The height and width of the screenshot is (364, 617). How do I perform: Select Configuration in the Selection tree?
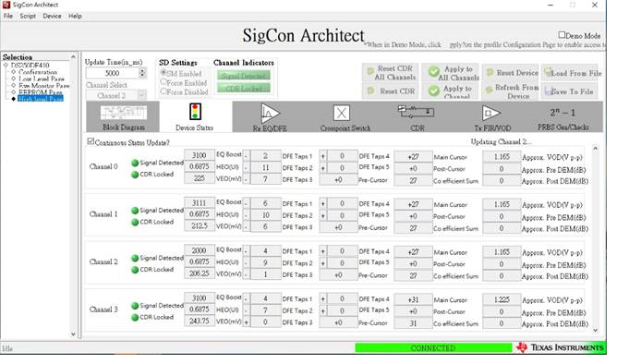click(x=38, y=72)
